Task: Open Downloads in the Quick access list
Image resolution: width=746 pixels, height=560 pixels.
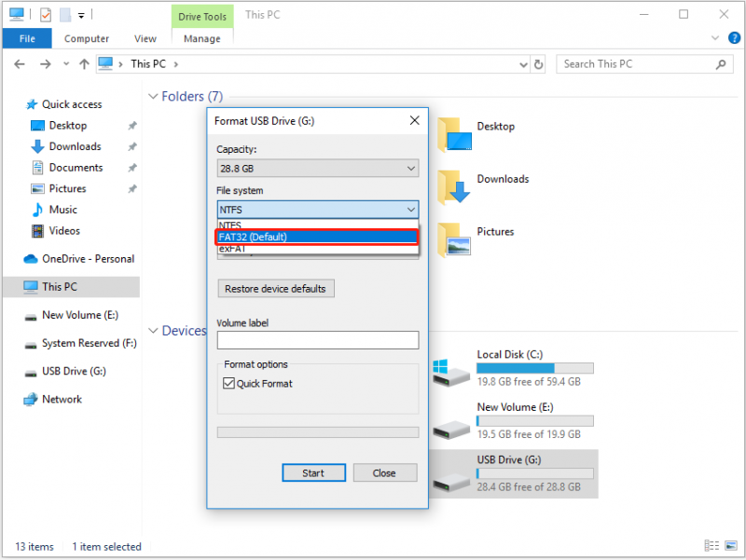Action: click(x=75, y=146)
